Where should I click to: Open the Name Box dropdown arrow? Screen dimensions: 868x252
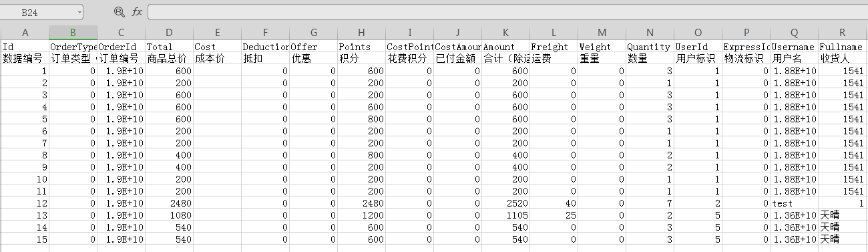click(x=79, y=12)
